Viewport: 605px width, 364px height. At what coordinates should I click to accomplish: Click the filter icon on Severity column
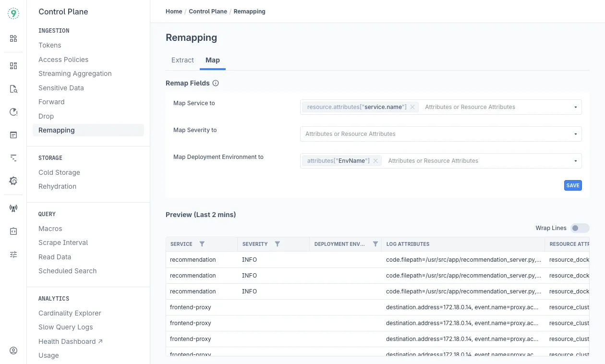pyautogui.click(x=277, y=244)
